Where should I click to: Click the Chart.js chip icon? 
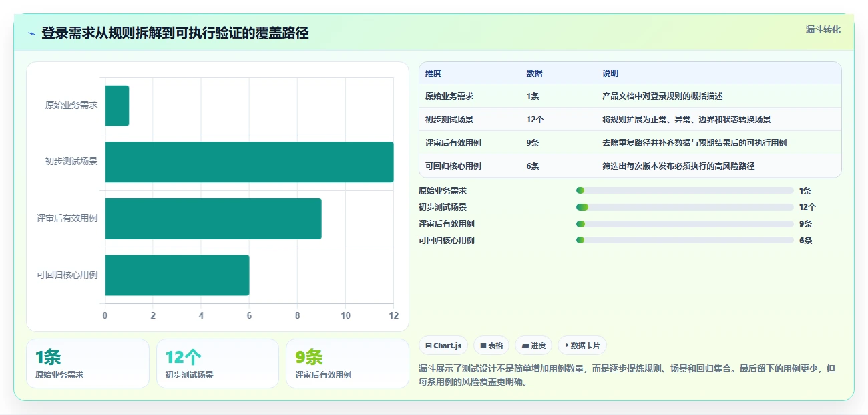[428, 346]
